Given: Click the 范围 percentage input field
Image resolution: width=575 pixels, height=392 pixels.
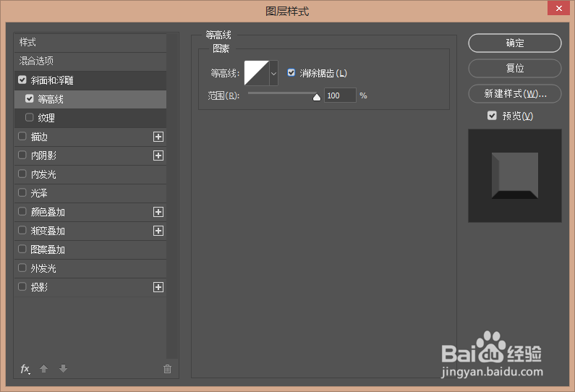Looking at the screenshot, I should coord(340,95).
